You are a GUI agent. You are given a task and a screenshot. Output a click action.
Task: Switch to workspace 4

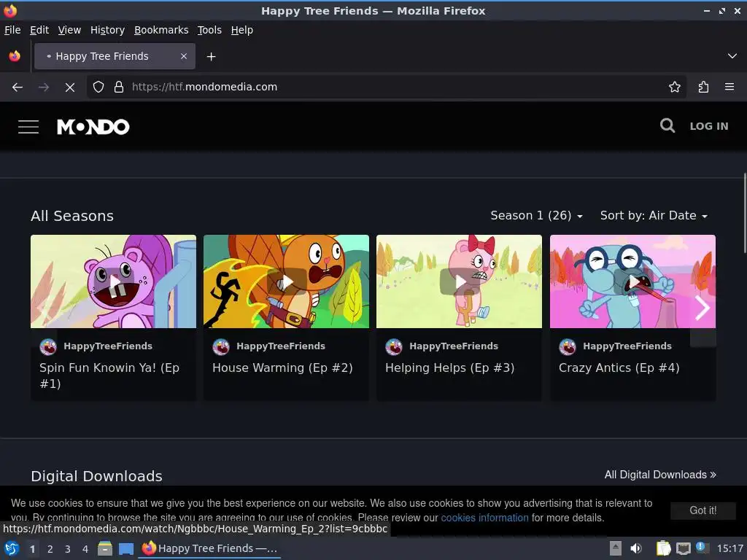point(85,549)
